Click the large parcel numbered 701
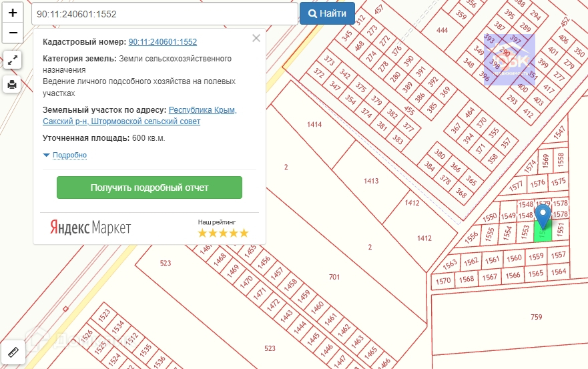The height and width of the screenshot is (369, 588). [334, 276]
